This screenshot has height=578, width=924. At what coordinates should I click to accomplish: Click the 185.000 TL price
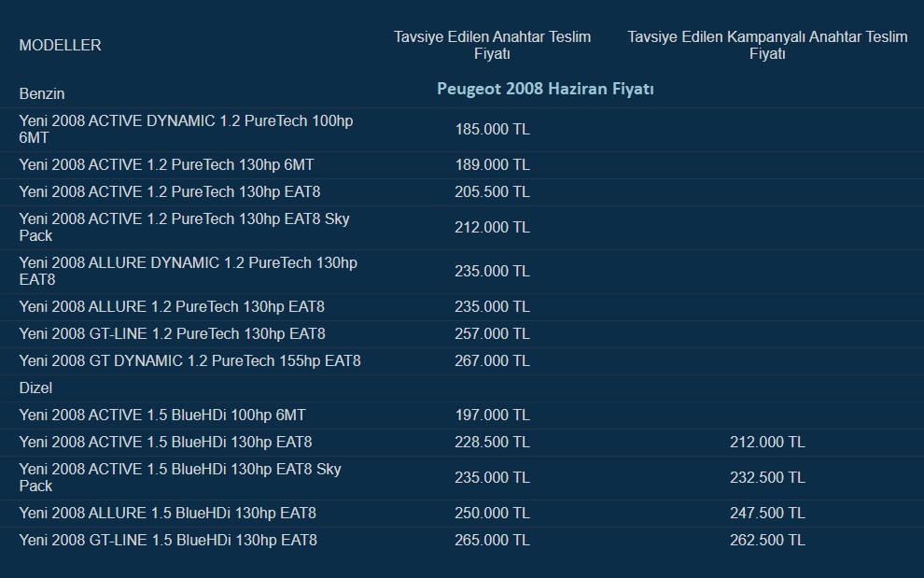[x=492, y=129]
